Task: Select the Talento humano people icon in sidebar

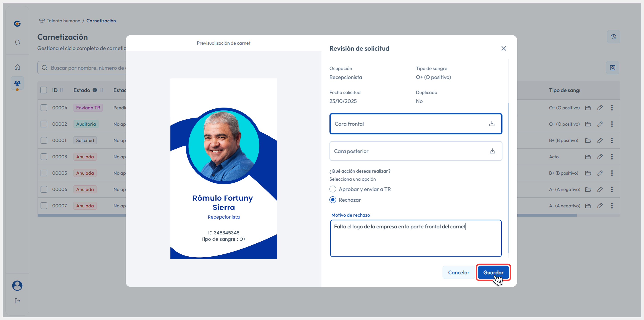Action: 17,83
